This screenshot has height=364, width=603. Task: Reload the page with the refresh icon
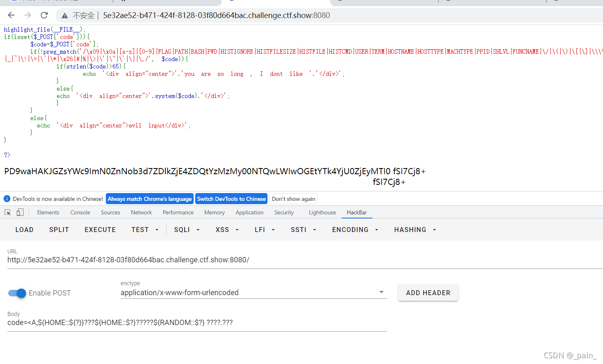point(44,15)
